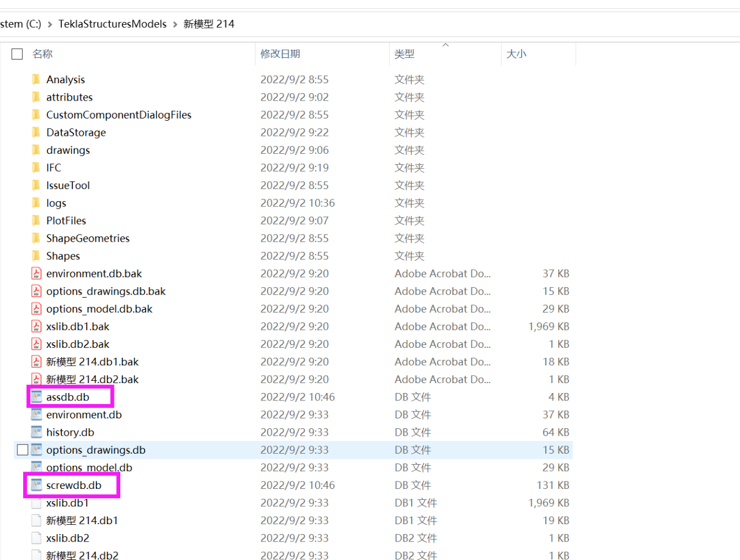Check the box next to options_drawings.db
The image size is (740, 560).
coord(23,450)
